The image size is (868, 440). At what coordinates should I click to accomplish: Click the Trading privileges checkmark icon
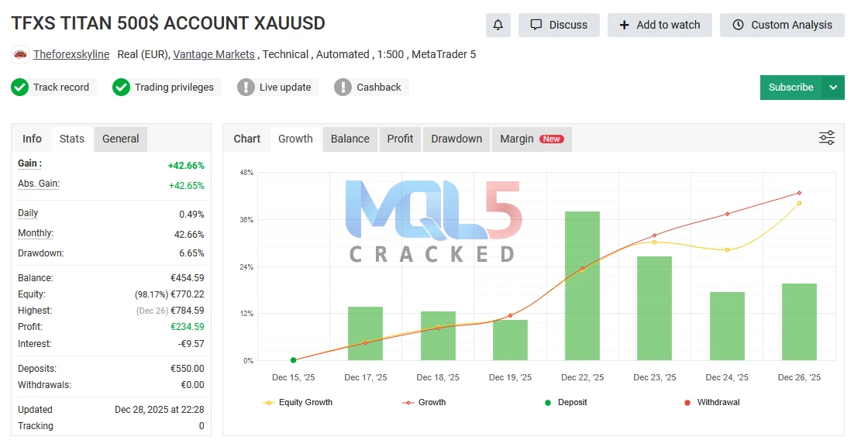[121, 88]
